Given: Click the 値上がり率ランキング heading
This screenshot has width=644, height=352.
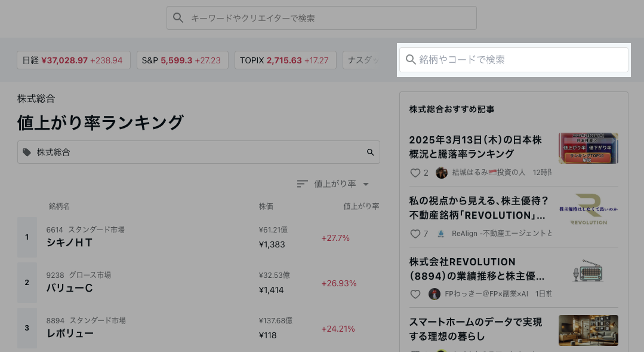Looking at the screenshot, I should click(100, 123).
